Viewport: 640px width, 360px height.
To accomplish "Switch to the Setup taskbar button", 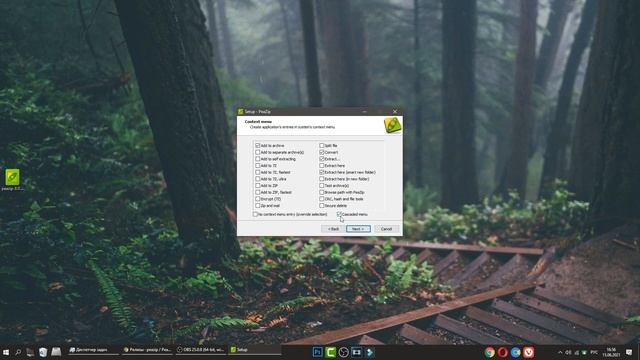I will coord(254,350).
